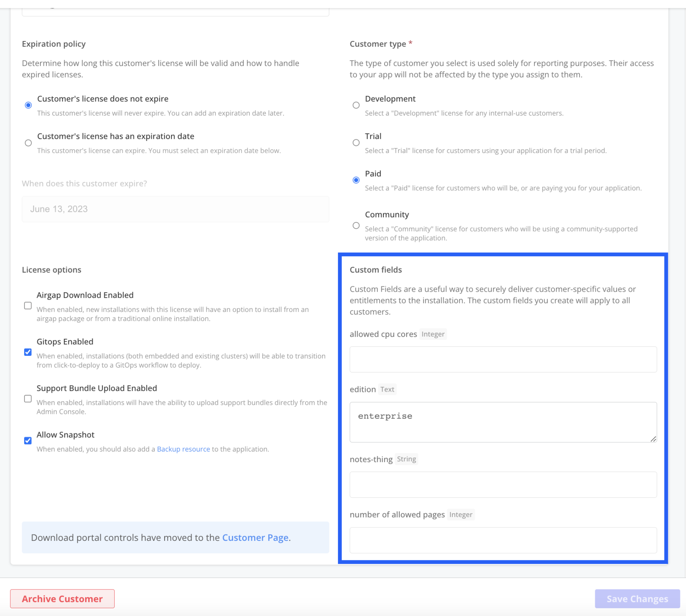Open the customer expiration date picker
This screenshot has height=616, width=686.
pos(175,209)
